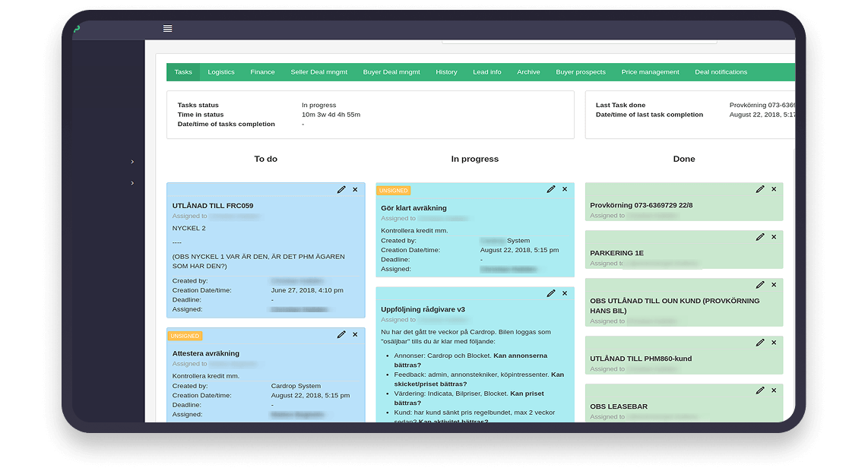Edit the PARKERING 1E done task

pos(760,237)
